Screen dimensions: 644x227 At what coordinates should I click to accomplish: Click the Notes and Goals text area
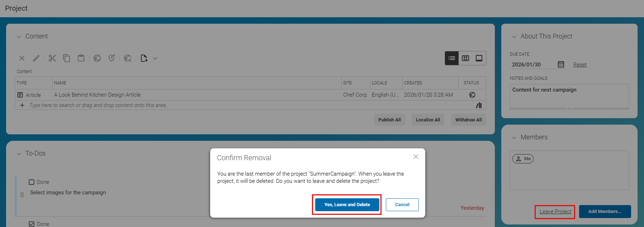click(x=569, y=97)
